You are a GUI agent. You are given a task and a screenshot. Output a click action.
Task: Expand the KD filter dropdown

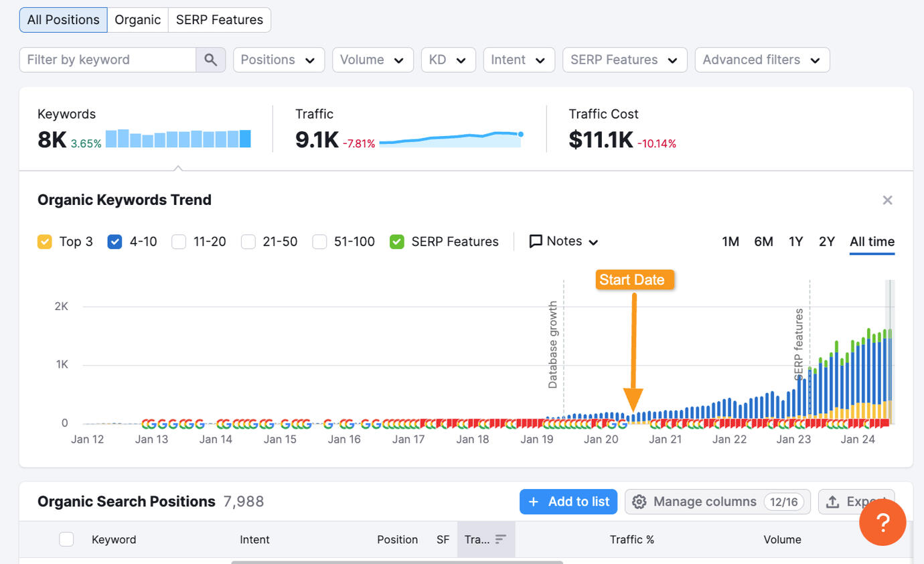point(448,60)
